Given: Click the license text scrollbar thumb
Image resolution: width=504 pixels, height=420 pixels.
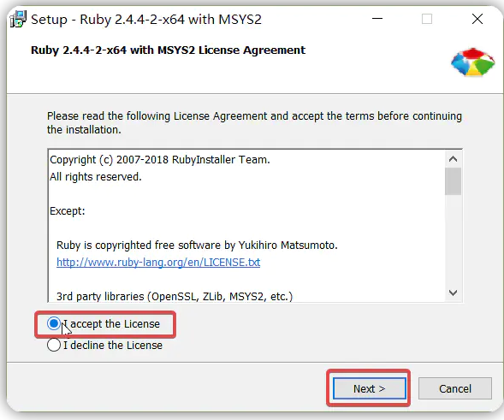Looking at the screenshot, I should click(453, 181).
